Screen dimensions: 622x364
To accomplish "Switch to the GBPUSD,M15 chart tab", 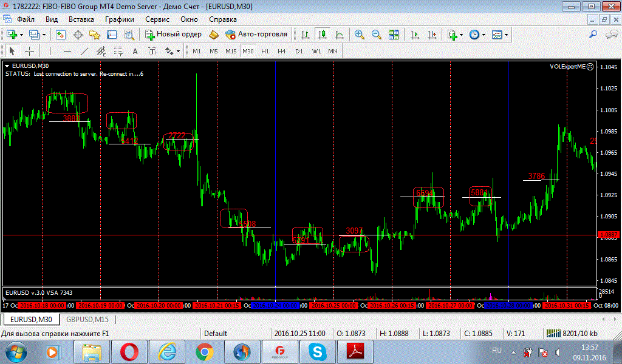I will pos(87,319).
